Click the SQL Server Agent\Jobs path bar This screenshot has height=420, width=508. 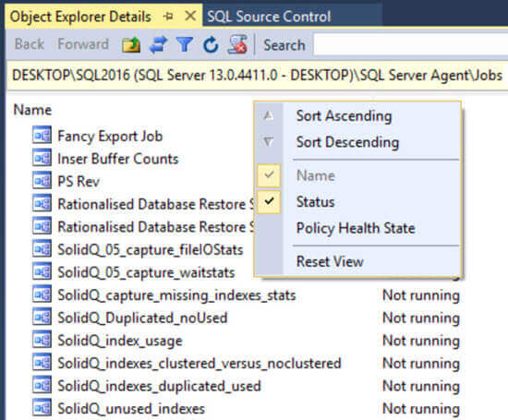click(257, 75)
